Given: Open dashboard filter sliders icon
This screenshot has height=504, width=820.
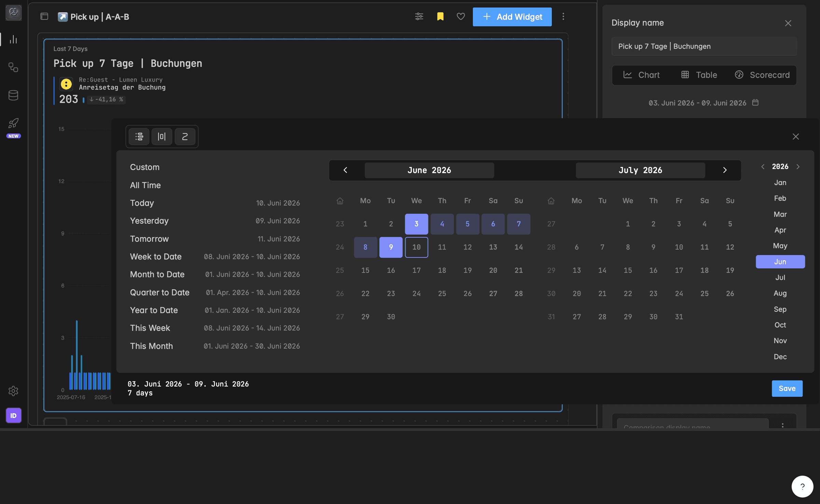Looking at the screenshot, I should coord(419,16).
